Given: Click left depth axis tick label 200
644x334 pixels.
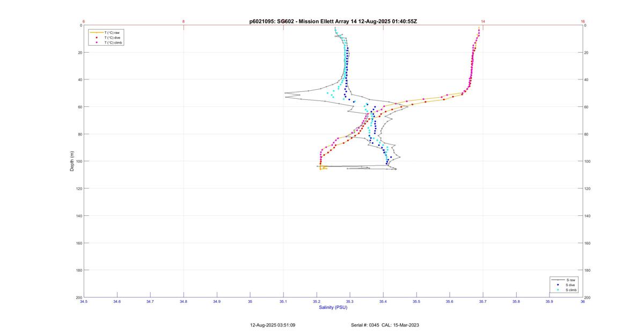Looking at the screenshot, I should [x=78, y=297].
